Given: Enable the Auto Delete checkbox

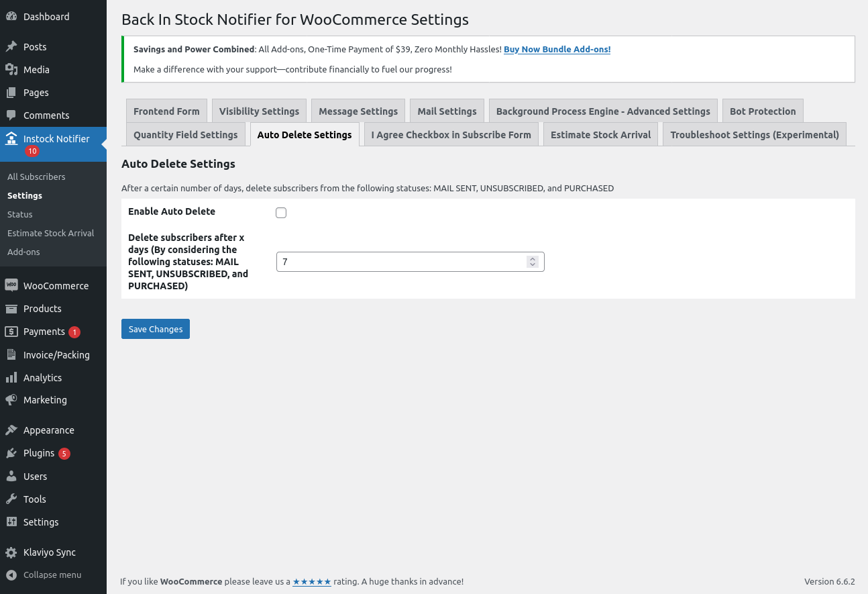Looking at the screenshot, I should (x=281, y=213).
